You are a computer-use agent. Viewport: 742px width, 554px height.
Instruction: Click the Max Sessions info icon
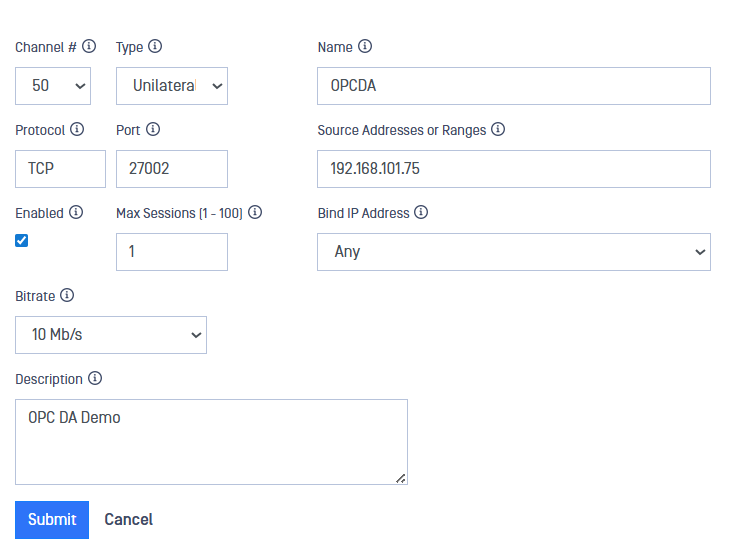[255, 212]
